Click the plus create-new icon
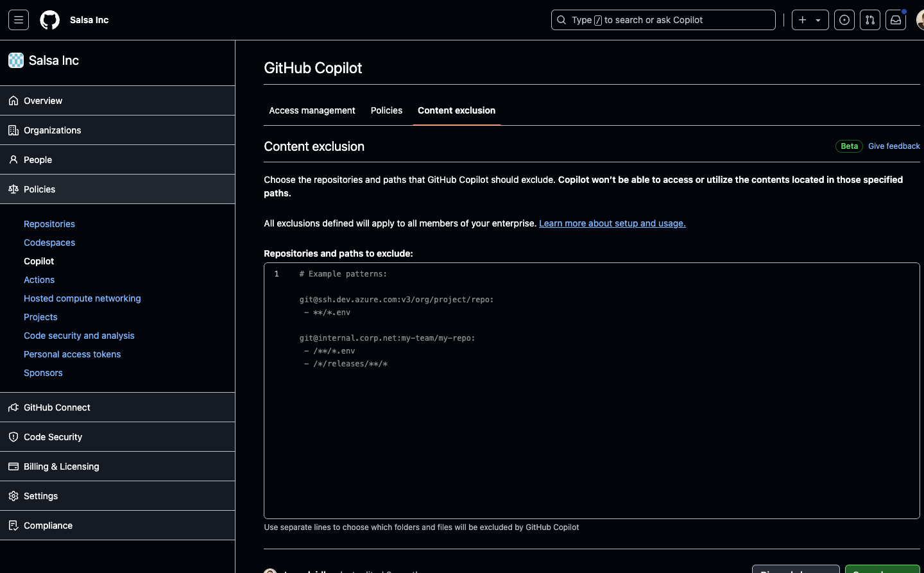Image resolution: width=924 pixels, height=573 pixels. pos(803,20)
